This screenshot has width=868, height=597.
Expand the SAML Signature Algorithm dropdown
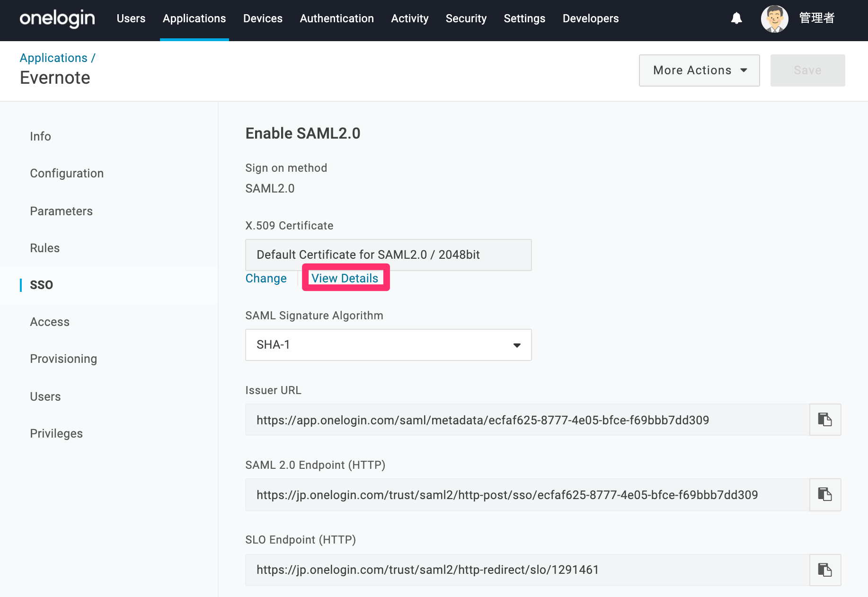[x=388, y=345]
